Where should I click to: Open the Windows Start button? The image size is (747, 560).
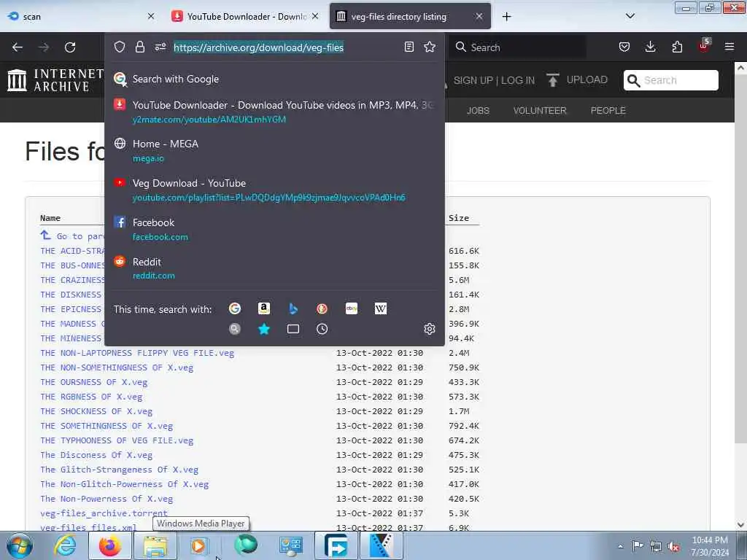click(x=19, y=545)
